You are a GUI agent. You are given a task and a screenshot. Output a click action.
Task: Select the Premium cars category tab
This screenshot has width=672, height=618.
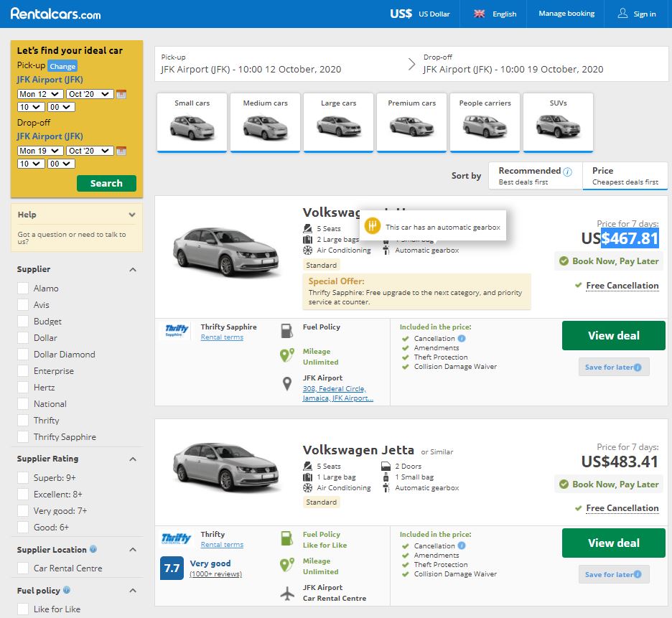point(412,123)
